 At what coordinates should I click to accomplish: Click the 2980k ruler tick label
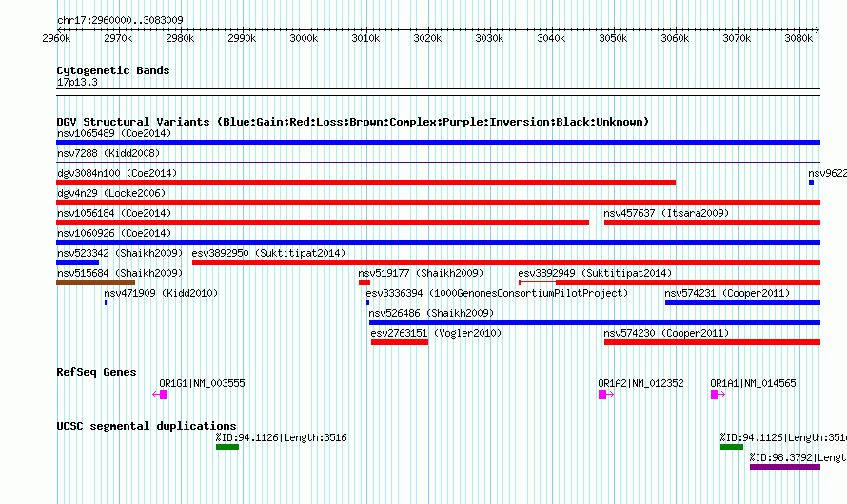pyautogui.click(x=180, y=38)
